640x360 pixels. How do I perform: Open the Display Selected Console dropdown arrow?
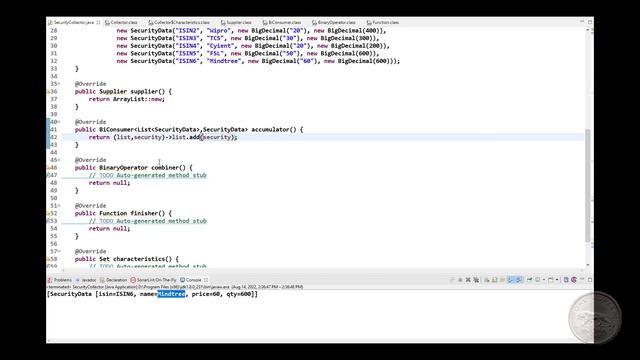544,280
